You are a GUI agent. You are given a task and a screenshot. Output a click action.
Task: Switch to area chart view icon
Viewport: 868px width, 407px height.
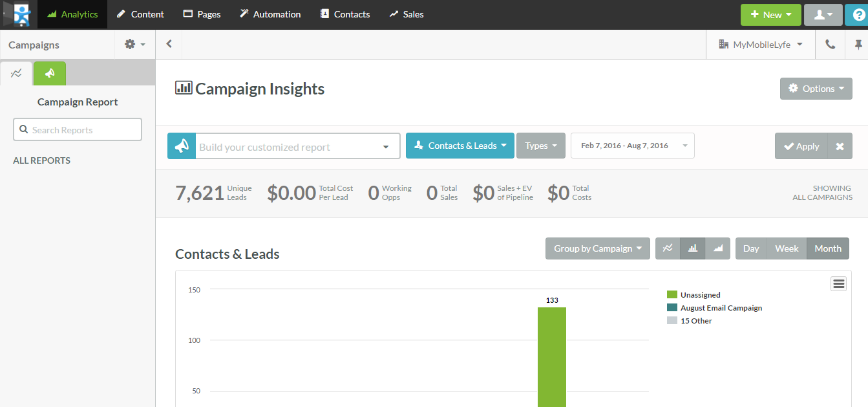coord(718,248)
